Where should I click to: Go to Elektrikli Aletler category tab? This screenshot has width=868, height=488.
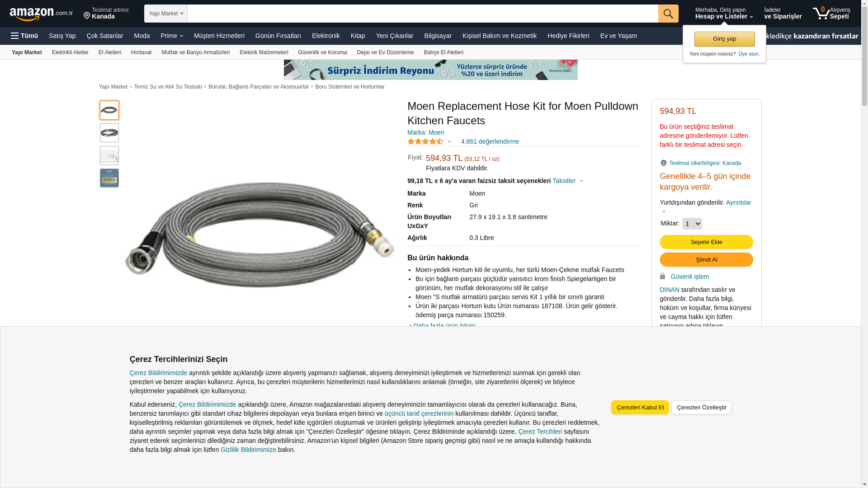point(70,52)
